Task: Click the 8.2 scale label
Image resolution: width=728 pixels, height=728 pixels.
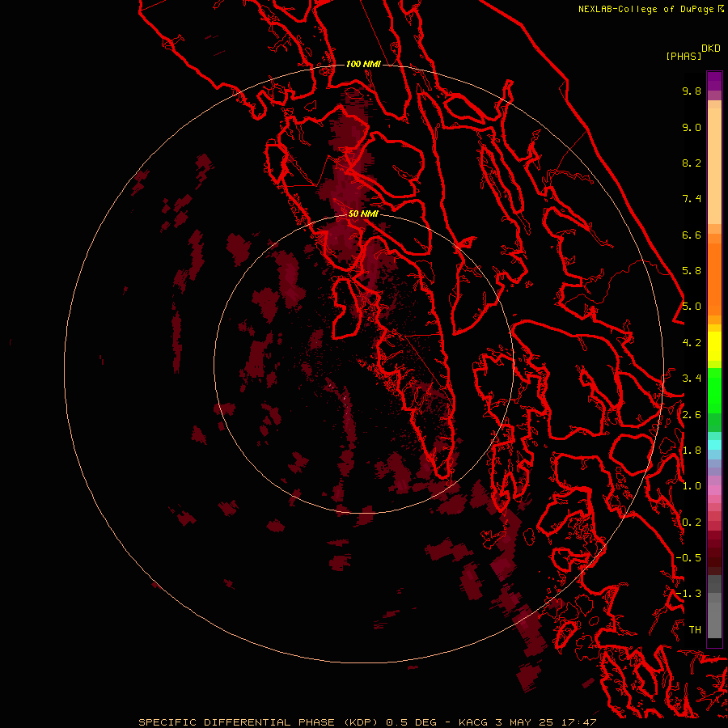Action: [692, 163]
